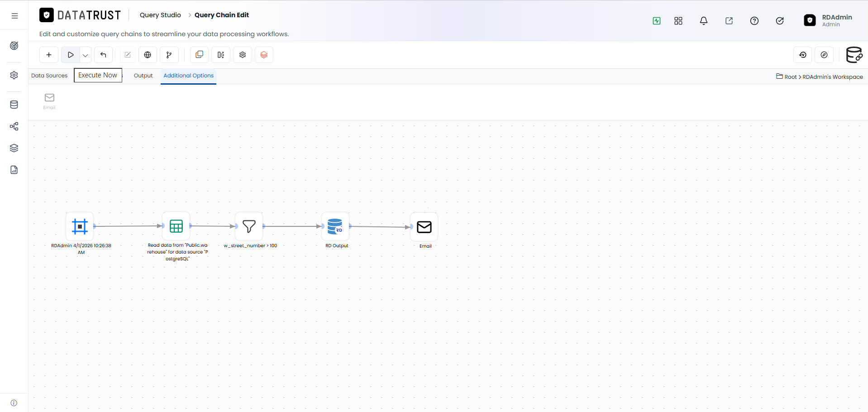Select the Email option under Additional Options

point(49,101)
